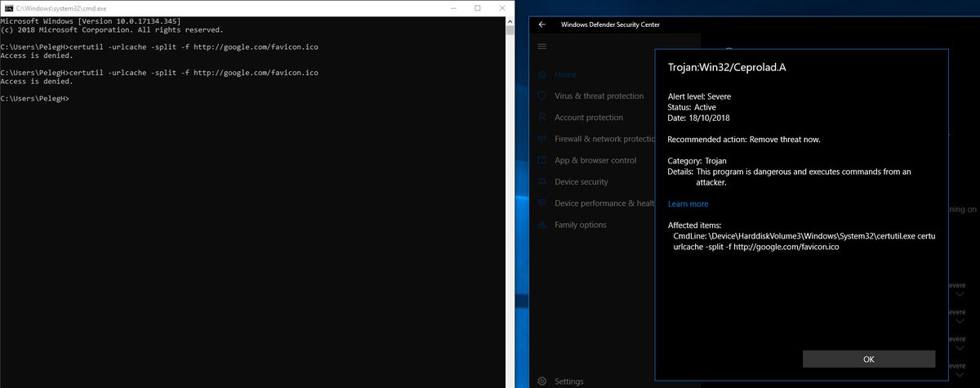Click the App & browser control icon
This screenshot has height=388, width=980.
541,160
